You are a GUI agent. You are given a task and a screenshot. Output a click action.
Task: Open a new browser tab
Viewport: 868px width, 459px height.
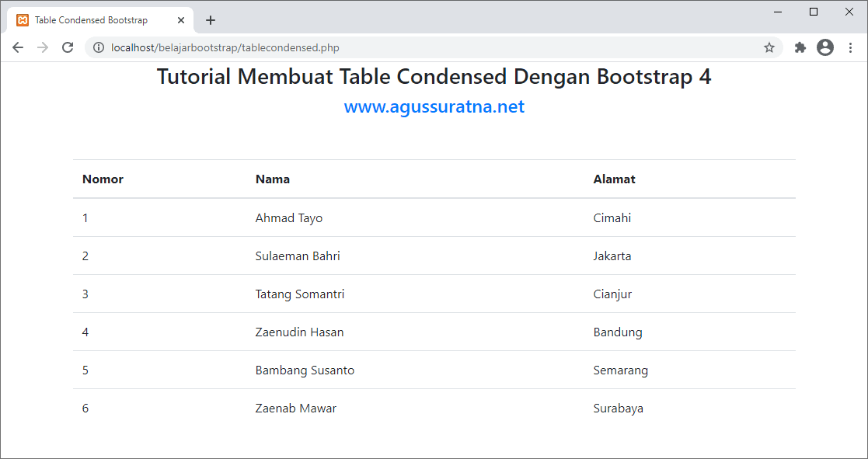(x=211, y=20)
